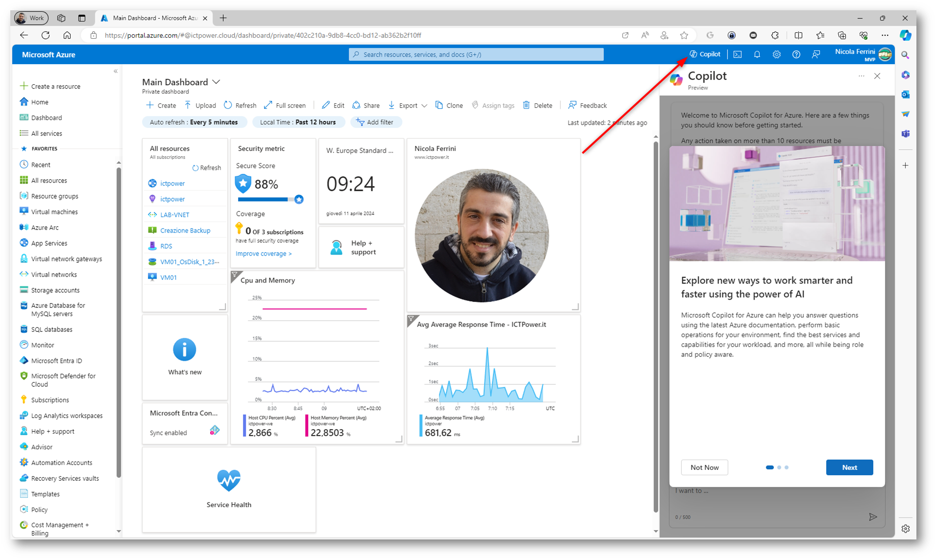Image resolution: width=937 pixels, height=560 pixels.
Task: Expand the Main Dashboard selector chevron
Action: coord(216,82)
